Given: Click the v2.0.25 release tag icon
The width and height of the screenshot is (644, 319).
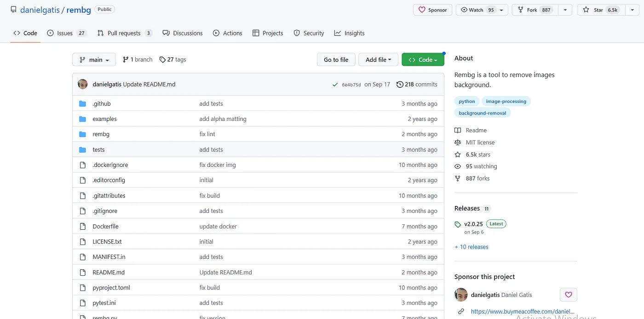Looking at the screenshot, I should 458,224.
